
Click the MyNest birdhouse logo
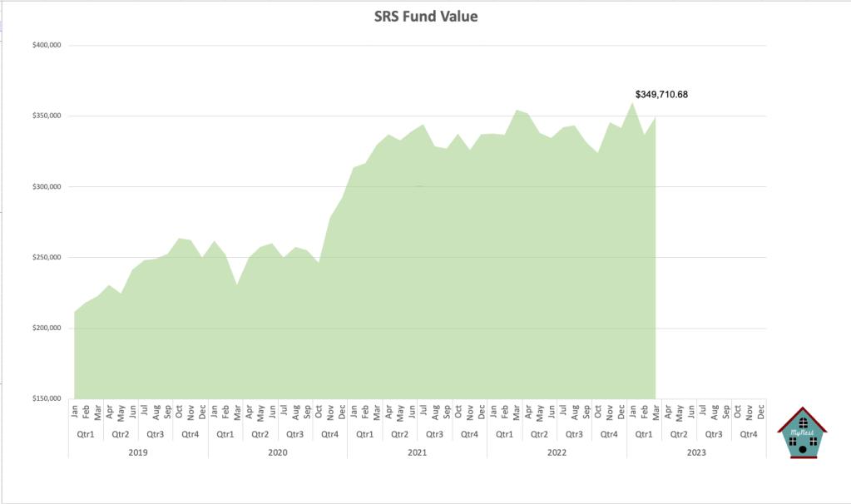802,432
